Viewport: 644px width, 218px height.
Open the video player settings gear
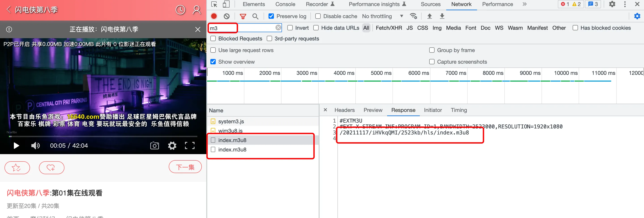[x=172, y=145]
